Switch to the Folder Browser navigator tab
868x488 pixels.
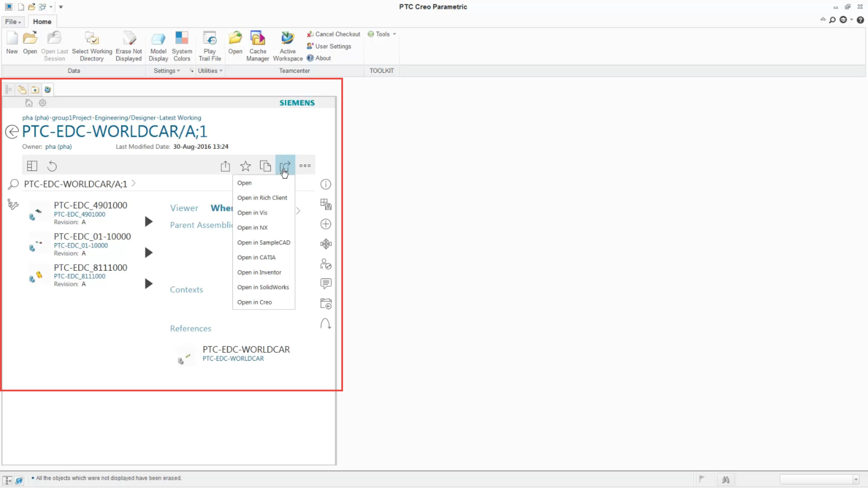[22, 90]
